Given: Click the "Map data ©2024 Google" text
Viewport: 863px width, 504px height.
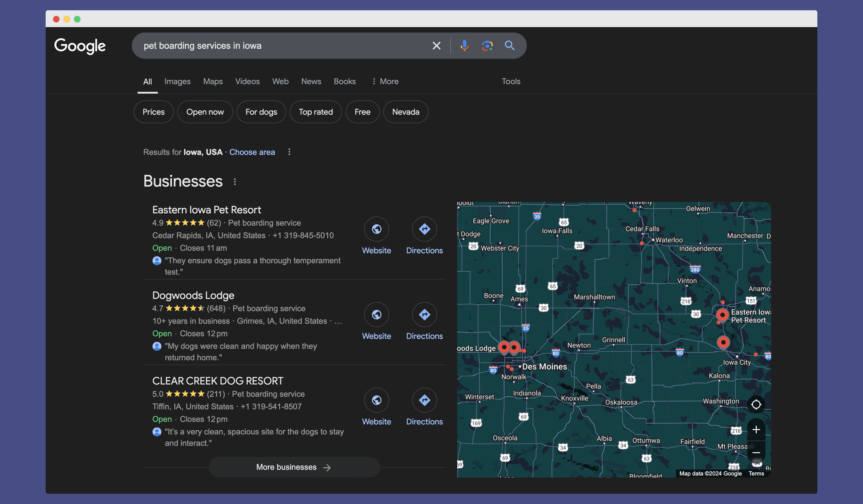Looking at the screenshot, I should coord(710,473).
